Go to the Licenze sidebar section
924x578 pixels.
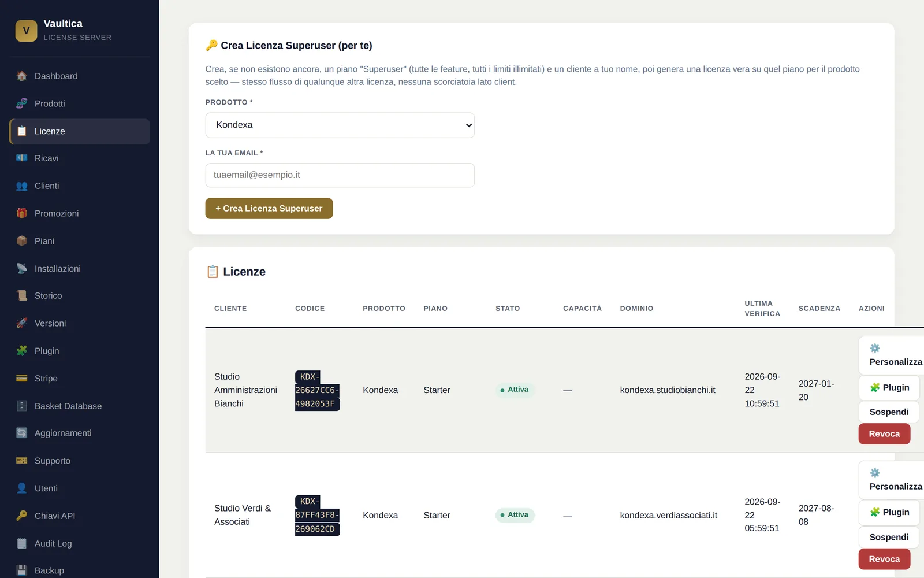pyautogui.click(x=80, y=131)
